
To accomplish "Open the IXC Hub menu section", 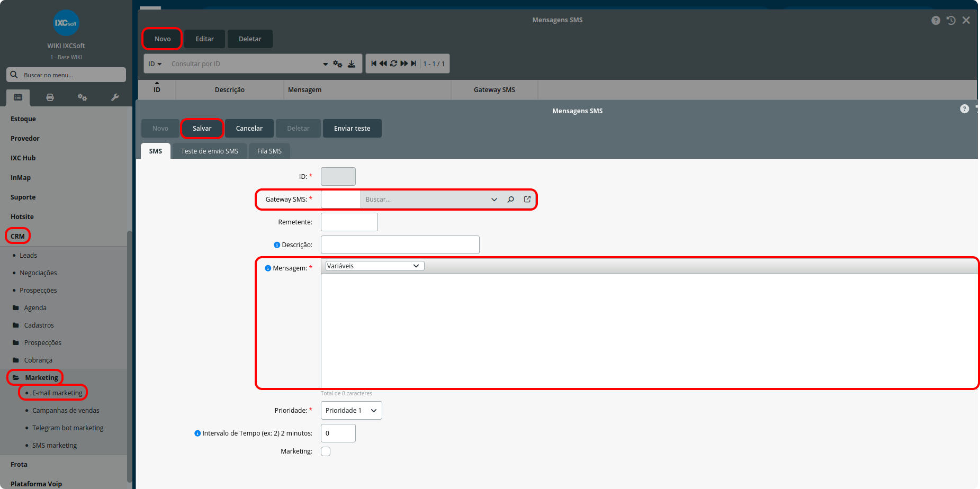I will [23, 158].
